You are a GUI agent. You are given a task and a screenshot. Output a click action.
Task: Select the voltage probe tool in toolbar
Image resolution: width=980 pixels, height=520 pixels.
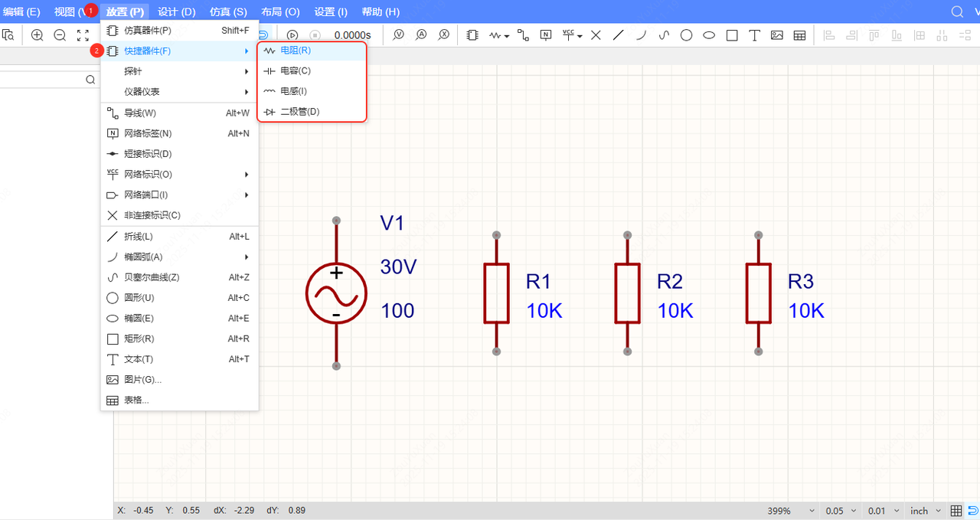(398, 35)
